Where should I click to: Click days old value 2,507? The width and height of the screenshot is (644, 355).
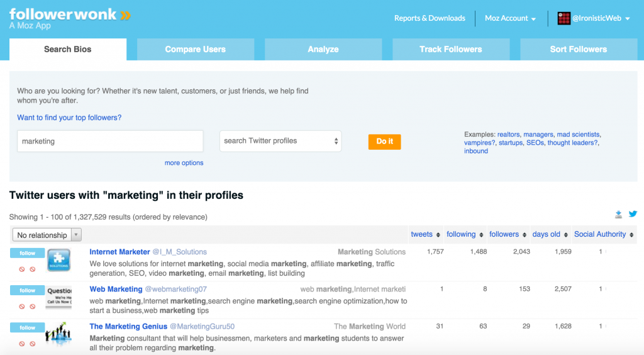tap(563, 289)
